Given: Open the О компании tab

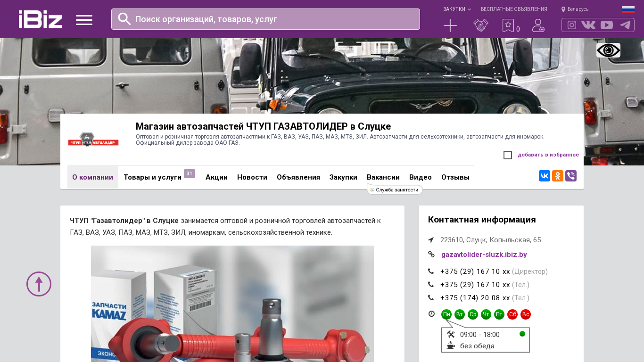Looking at the screenshot, I should point(92,177).
